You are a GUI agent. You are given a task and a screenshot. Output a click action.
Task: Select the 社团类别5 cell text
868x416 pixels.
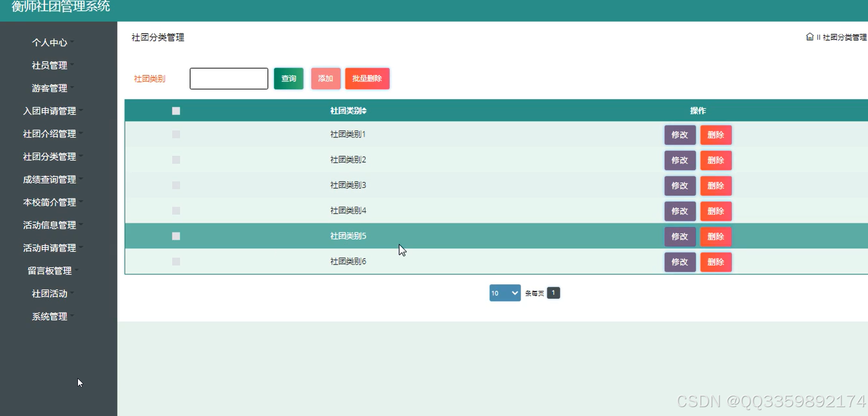(x=348, y=236)
